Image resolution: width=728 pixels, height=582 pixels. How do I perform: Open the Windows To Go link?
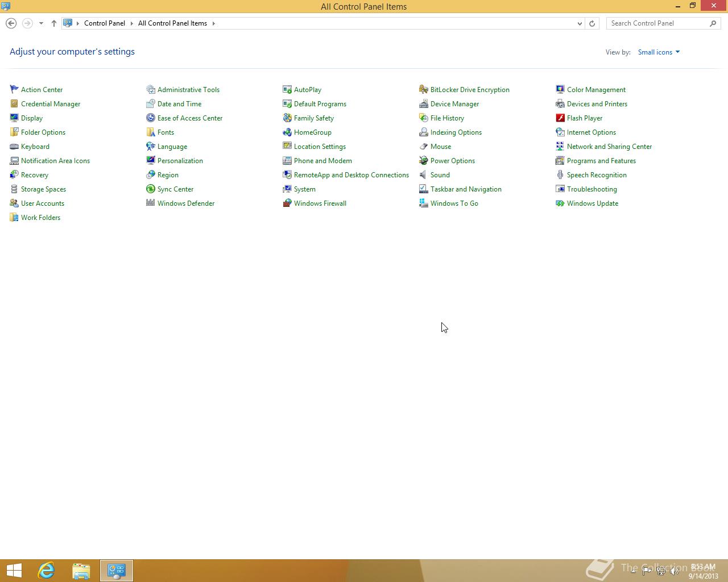[454, 203]
